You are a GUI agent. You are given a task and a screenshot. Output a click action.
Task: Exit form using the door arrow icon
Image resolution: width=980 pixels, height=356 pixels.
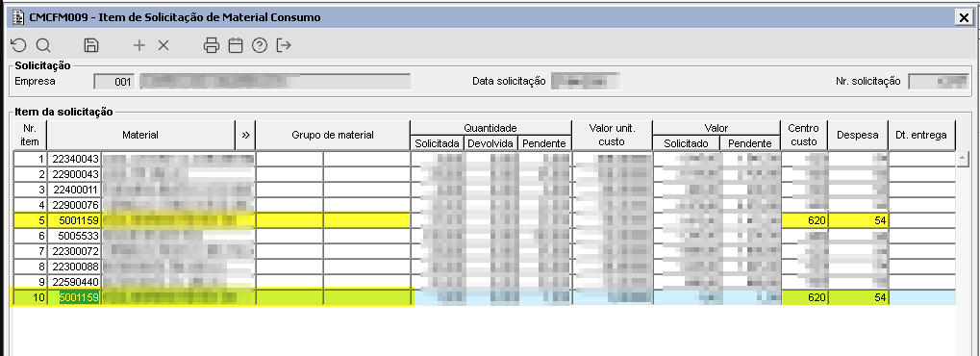tap(284, 45)
